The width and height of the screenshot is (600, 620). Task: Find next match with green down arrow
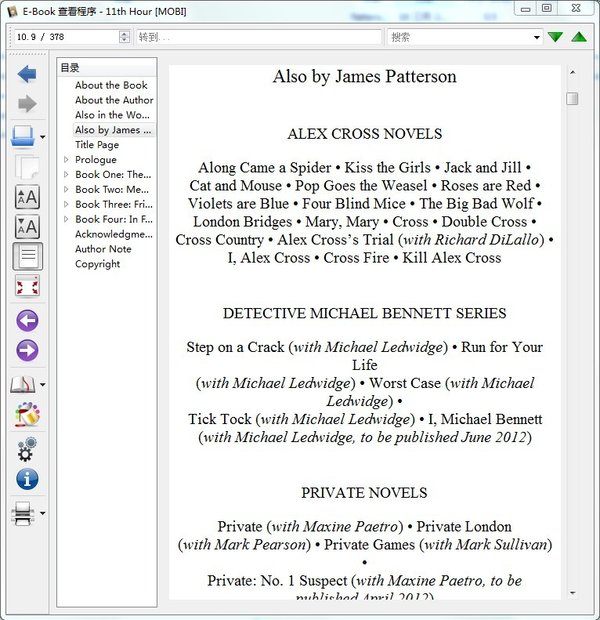click(x=556, y=37)
